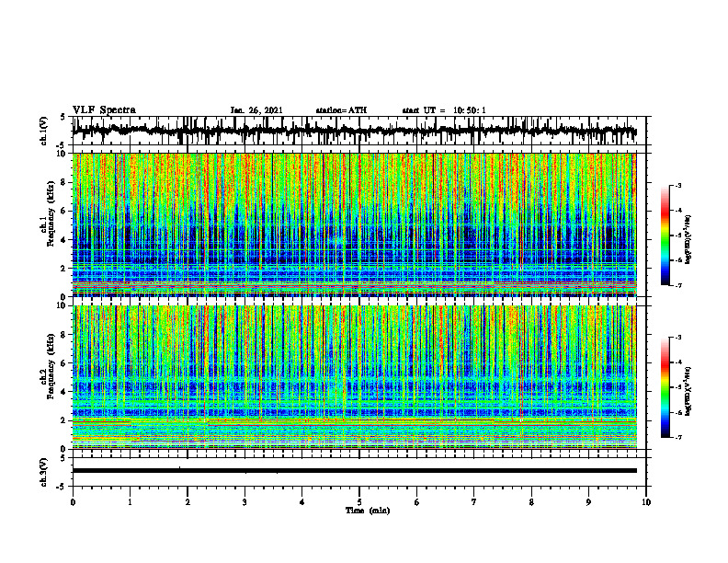Click the time axis tick label "9"

pyautogui.click(x=588, y=502)
